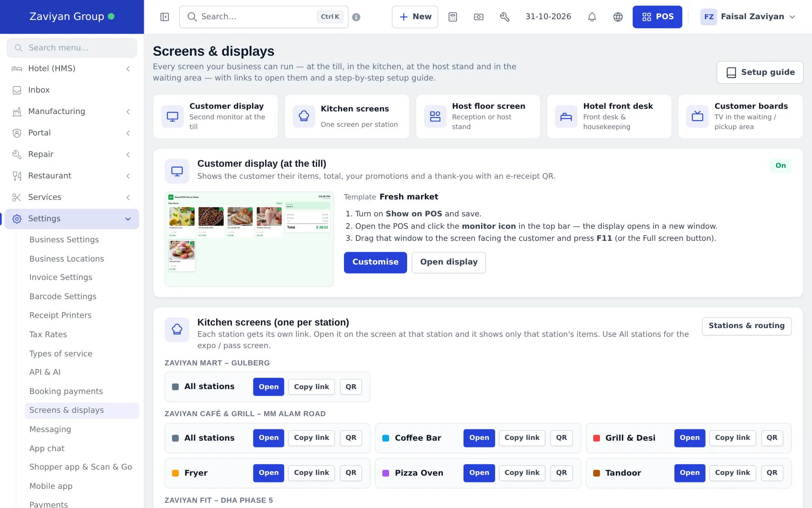
Task: Show QR for Tandoor station
Action: pyautogui.click(x=772, y=473)
